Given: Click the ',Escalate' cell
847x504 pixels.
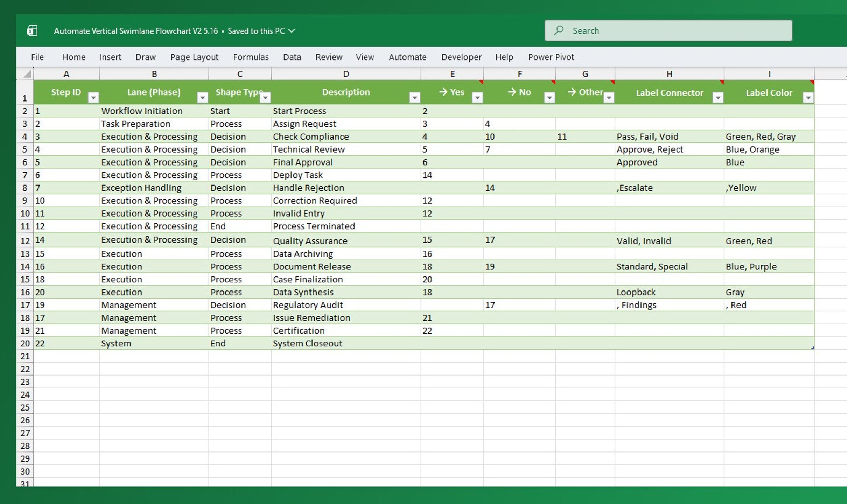Looking at the screenshot, I should 670,188.
